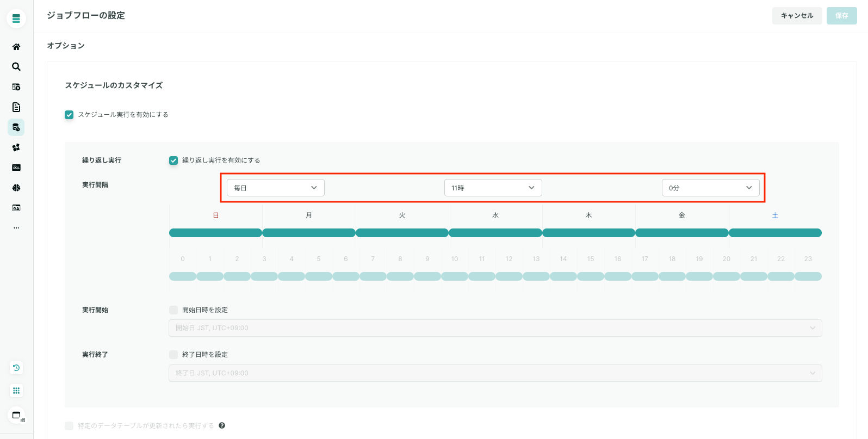Open the 開始日 JST date dropdown
Viewport: 868px width, 439px height.
pyautogui.click(x=495, y=328)
